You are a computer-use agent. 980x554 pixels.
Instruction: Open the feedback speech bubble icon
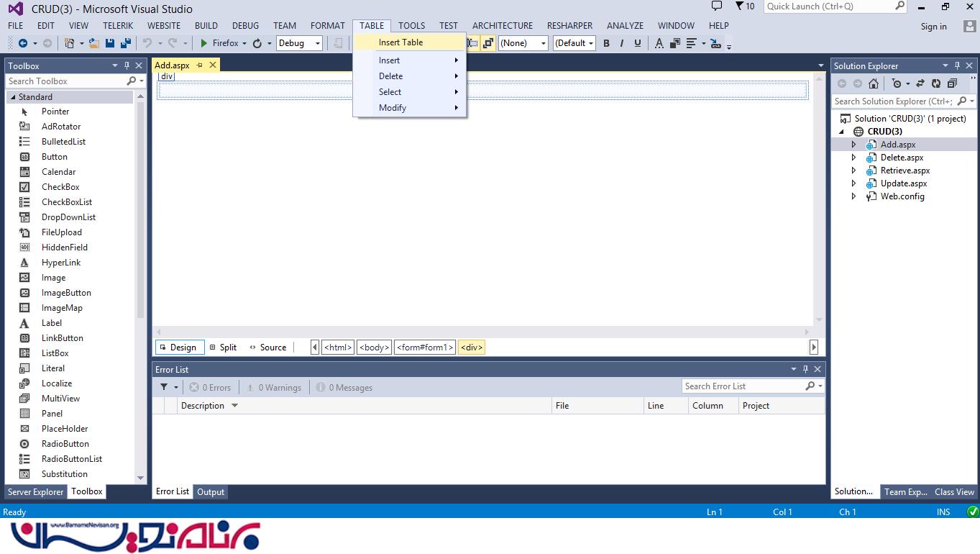(x=716, y=6)
